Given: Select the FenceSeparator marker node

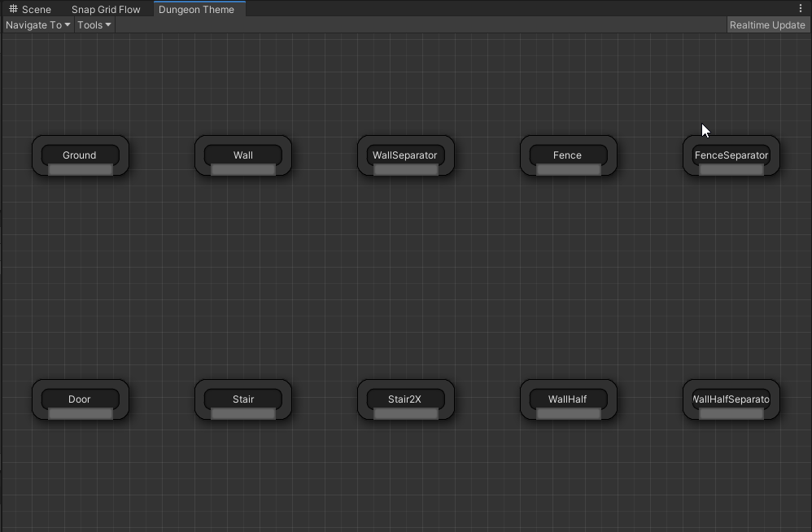Looking at the screenshot, I should click(731, 155).
